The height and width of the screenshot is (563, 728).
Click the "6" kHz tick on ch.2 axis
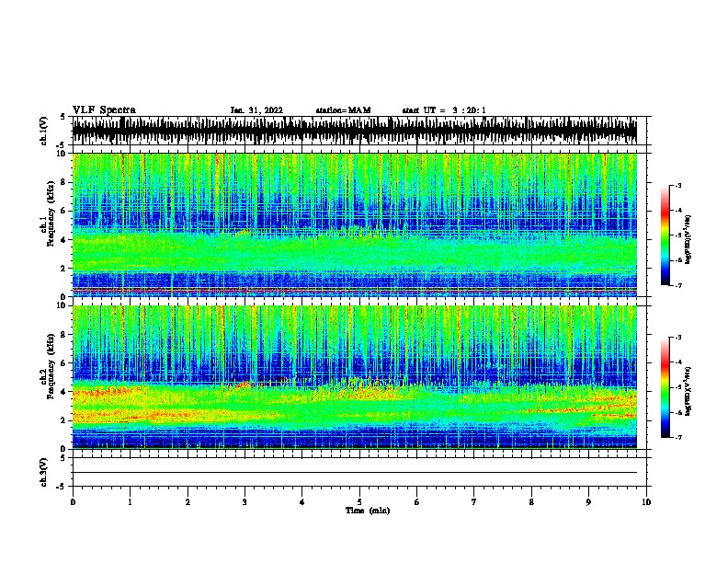pos(63,362)
